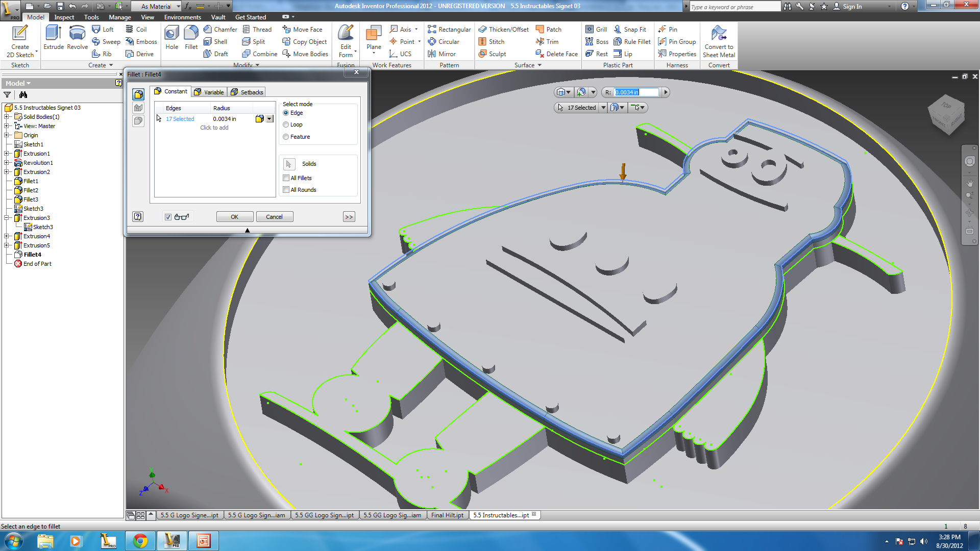Viewport: 980px width, 551px height.
Task: Click the Windows Start button
Action: tap(13, 541)
